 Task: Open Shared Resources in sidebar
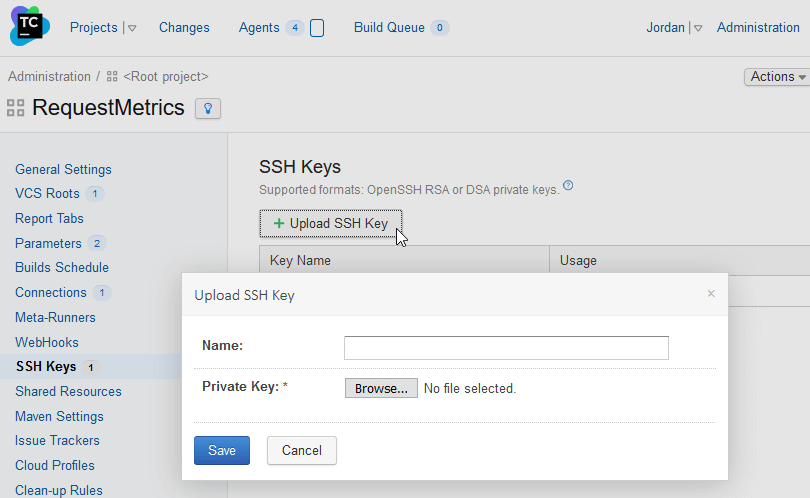(x=68, y=392)
